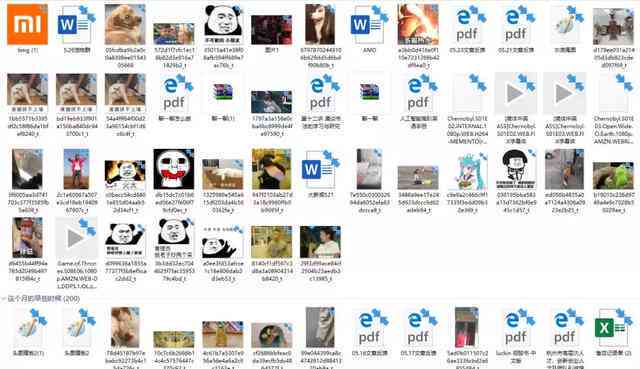Select the Word document in the third row
640x369 pixels.
pyautogui.click(x=320, y=169)
